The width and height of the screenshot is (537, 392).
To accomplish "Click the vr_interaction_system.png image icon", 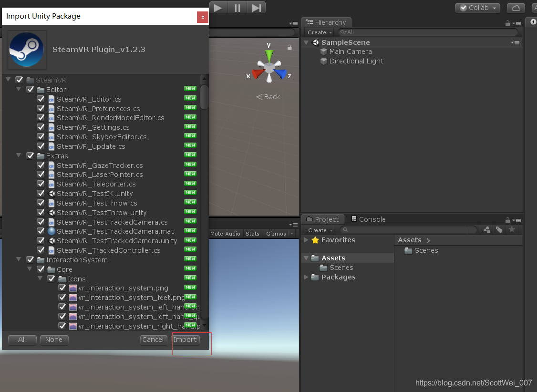I will (x=72, y=288).
